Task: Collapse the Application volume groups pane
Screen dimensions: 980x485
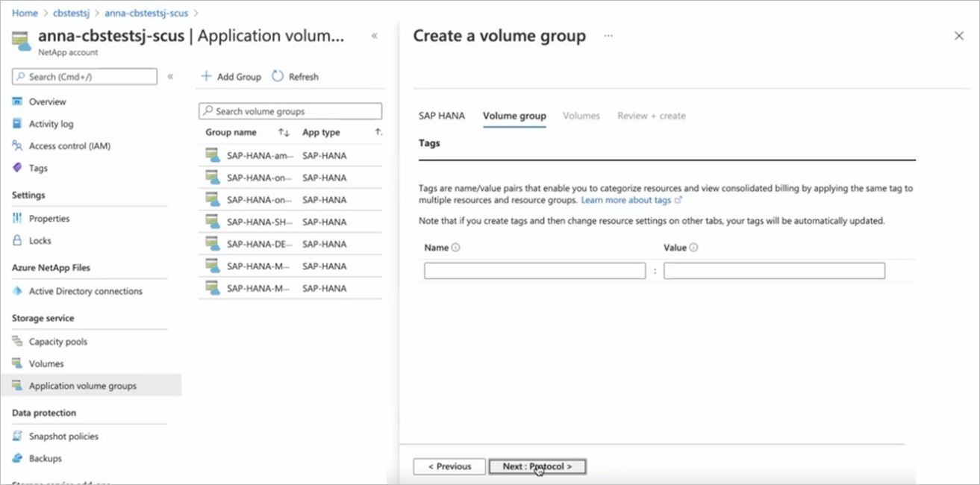Action: coord(375,36)
